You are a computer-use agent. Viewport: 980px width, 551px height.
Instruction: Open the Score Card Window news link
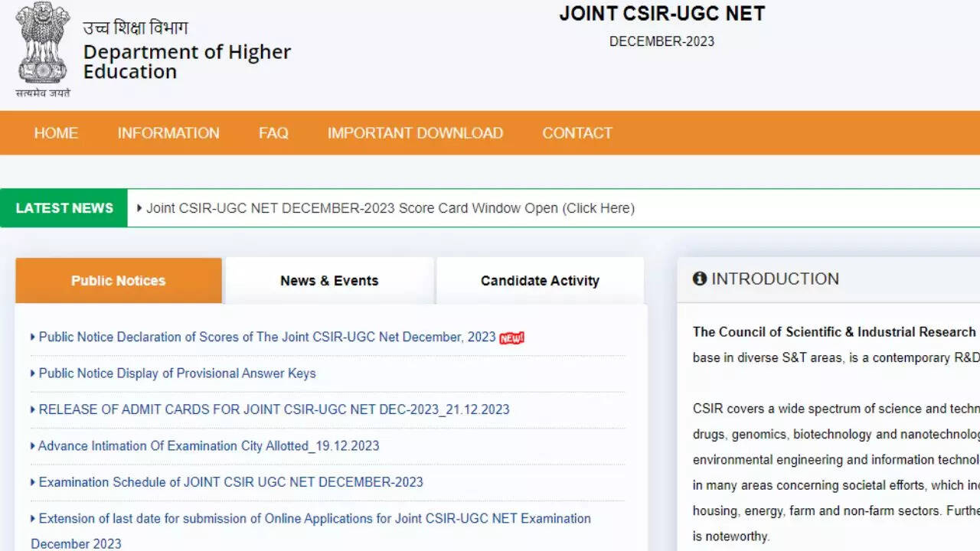(390, 208)
